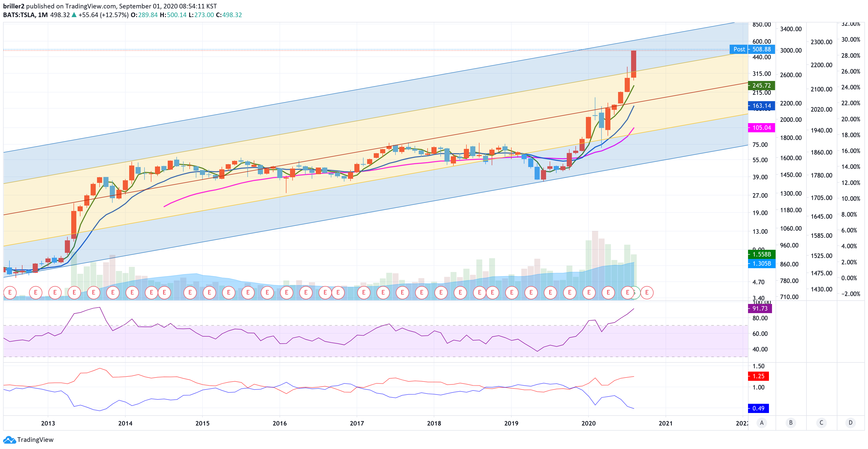The image size is (868, 449).
Task: Click the TradingView cloud logo
Action: pos(9,440)
